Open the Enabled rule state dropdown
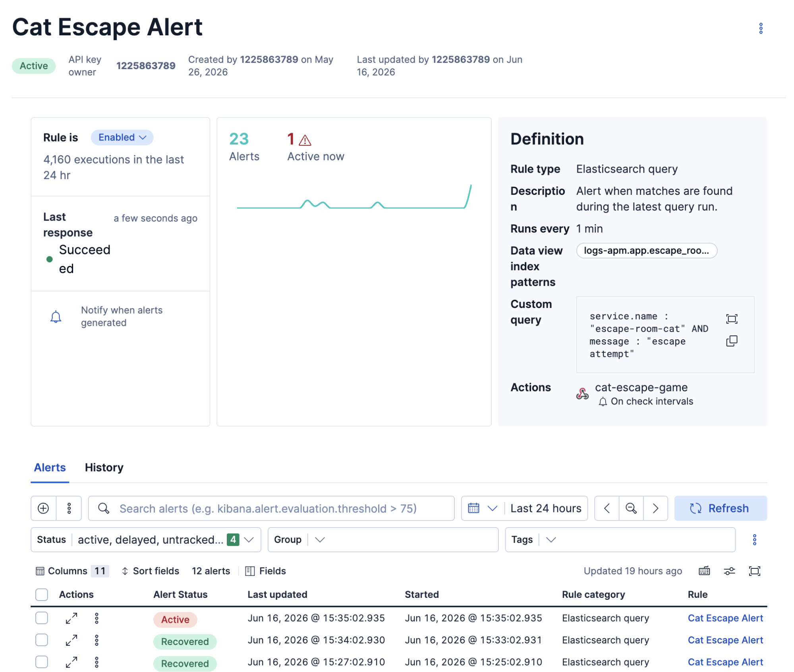Image resolution: width=794 pixels, height=672 pixels. pos(122,137)
